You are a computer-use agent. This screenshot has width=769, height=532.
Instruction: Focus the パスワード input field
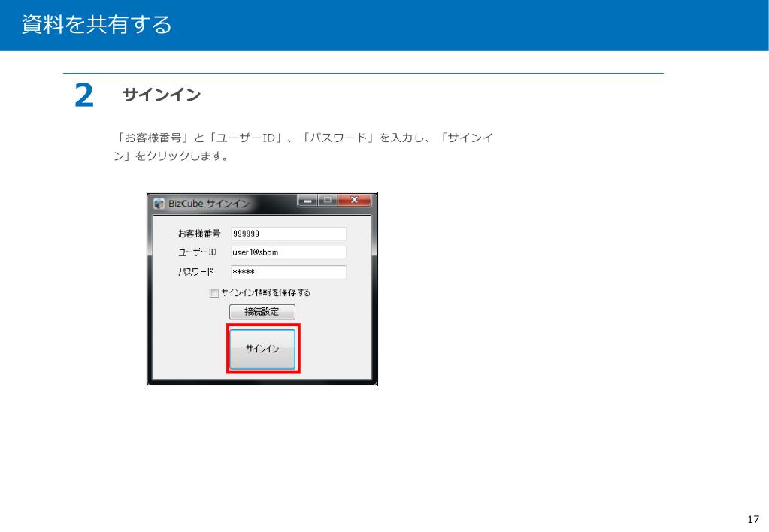pyautogui.click(x=289, y=272)
